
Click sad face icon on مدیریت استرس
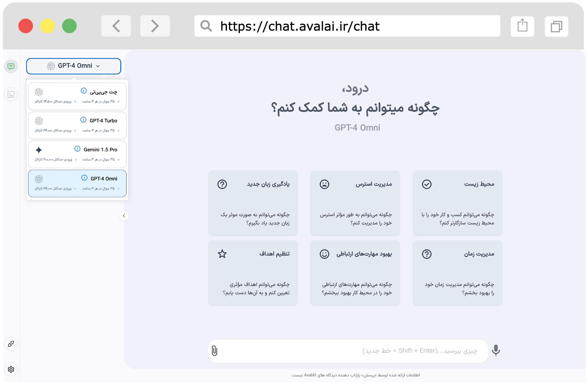pos(325,184)
